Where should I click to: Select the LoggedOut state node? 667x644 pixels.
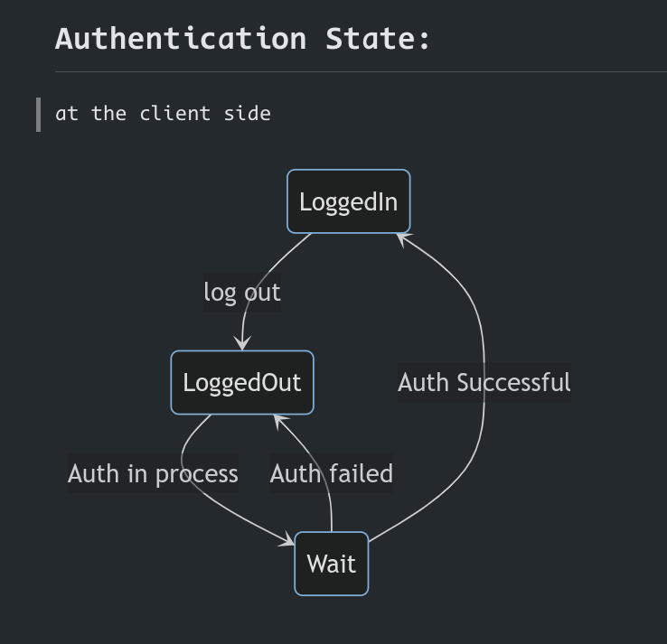[x=242, y=383]
